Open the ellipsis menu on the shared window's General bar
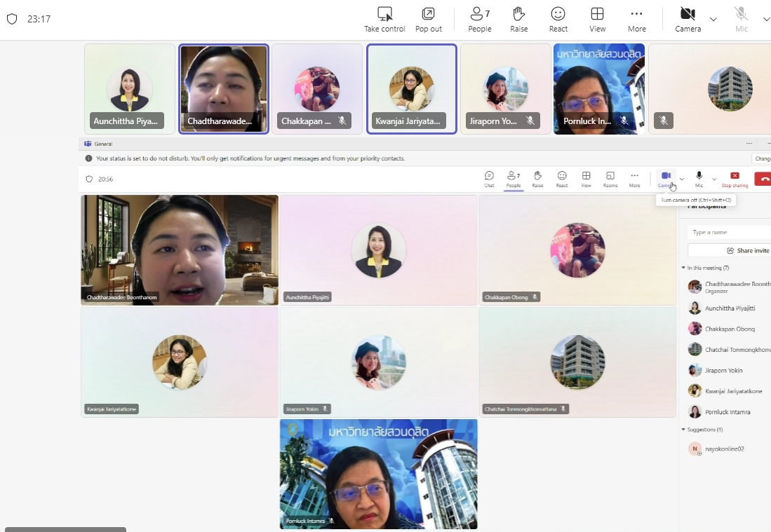Viewport: 771px width, 532px height. coord(749,144)
